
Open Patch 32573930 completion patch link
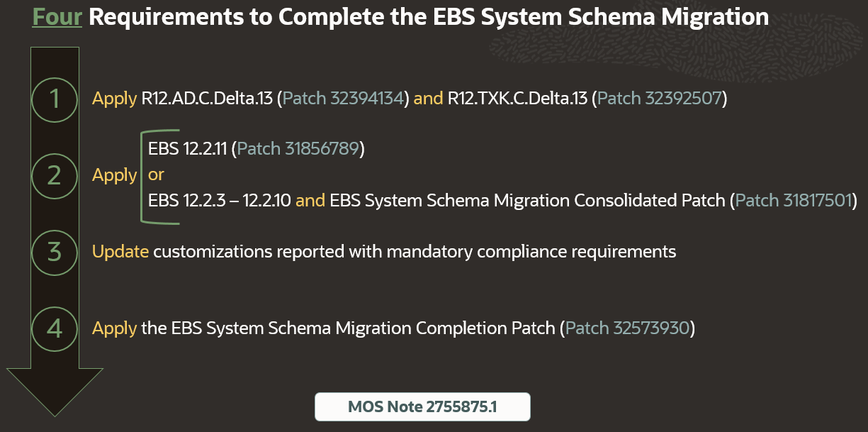[627, 328]
